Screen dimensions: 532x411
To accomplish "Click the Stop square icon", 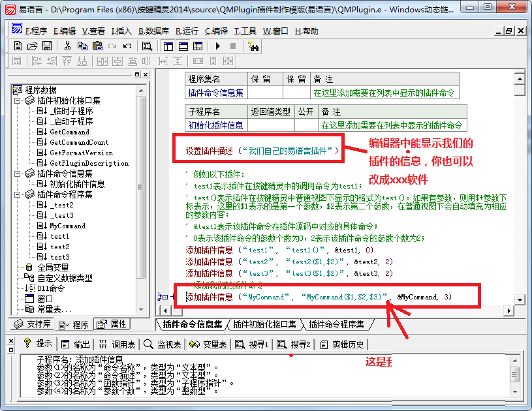I will pyautogui.click(x=233, y=46).
